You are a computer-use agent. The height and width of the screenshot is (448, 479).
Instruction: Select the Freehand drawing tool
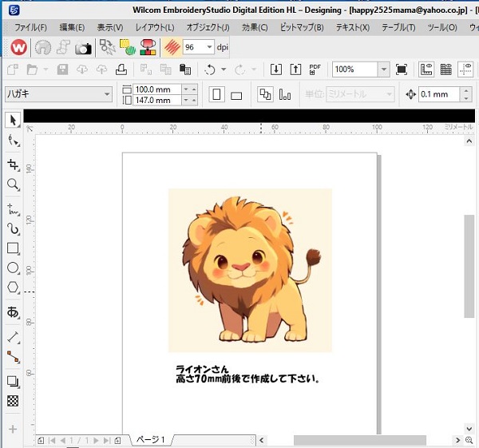pos(13,209)
